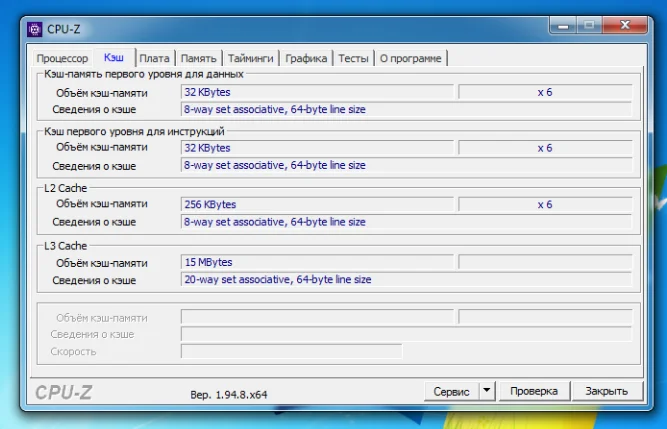Screen dimensions: 667x429
Task: Switch to the Тесты tab
Action: click(x=353, y=58)
